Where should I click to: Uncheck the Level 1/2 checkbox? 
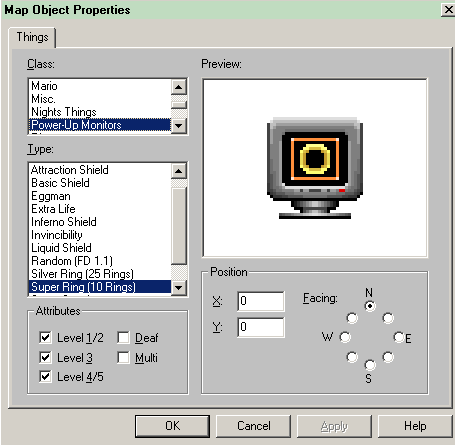45,337
